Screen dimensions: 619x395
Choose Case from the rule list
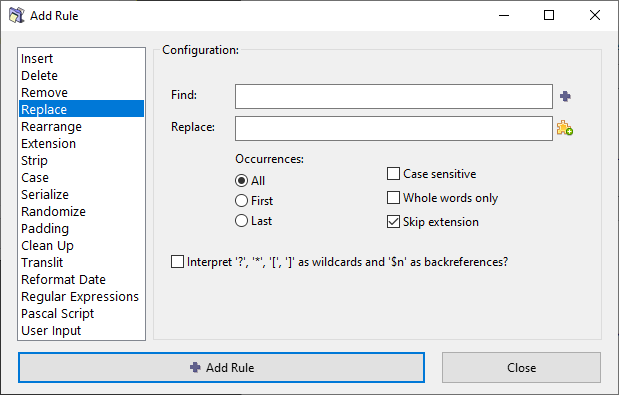81,177
